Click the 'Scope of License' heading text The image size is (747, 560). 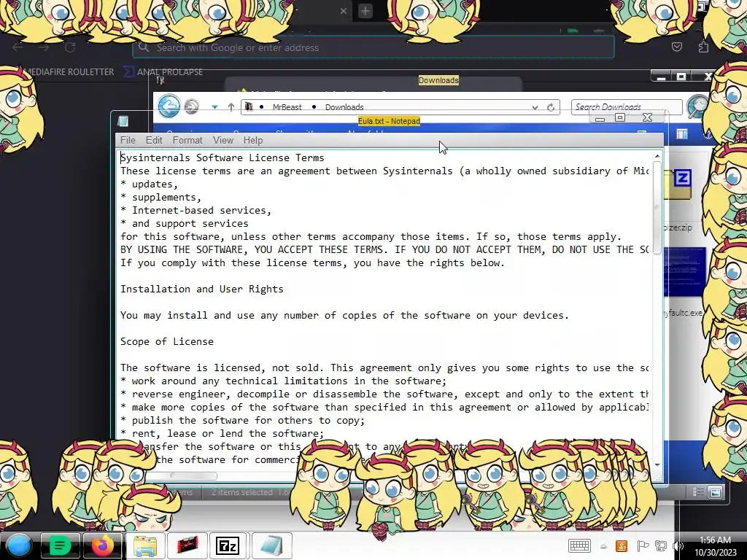[x=167, y=341]
